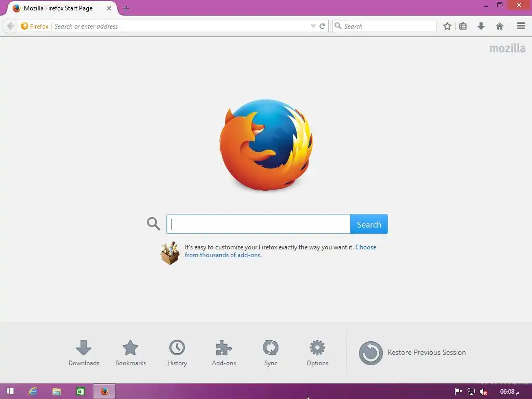Open Action Center flag in system tray
This screenshot has width=532, height=399.
click(458, 392)
